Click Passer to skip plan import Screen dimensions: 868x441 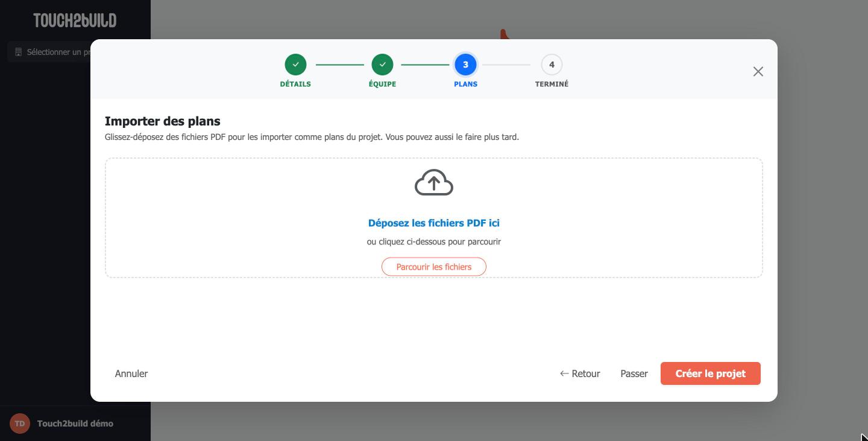click(634, 373)
